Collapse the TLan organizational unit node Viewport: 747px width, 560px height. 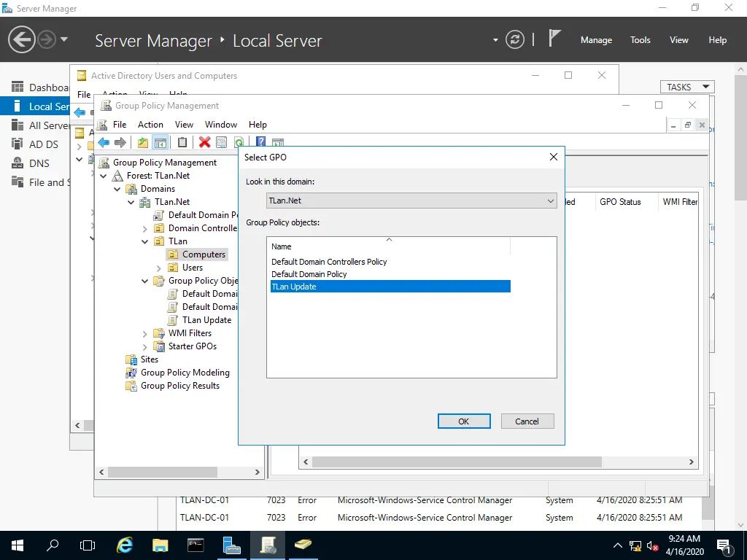click(145, 242)
